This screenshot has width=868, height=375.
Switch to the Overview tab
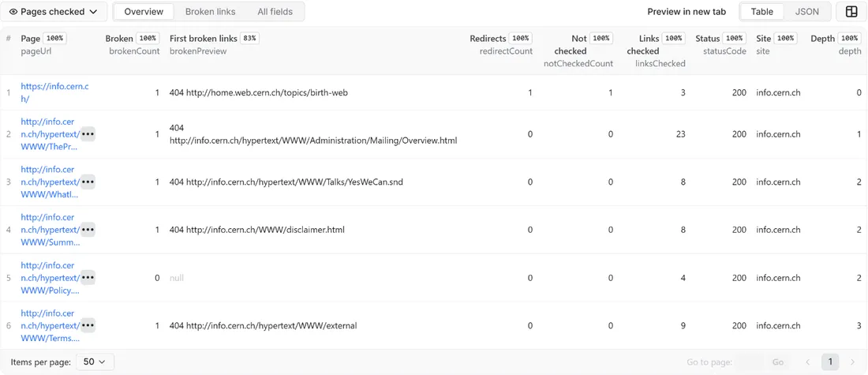coord(144,12)
